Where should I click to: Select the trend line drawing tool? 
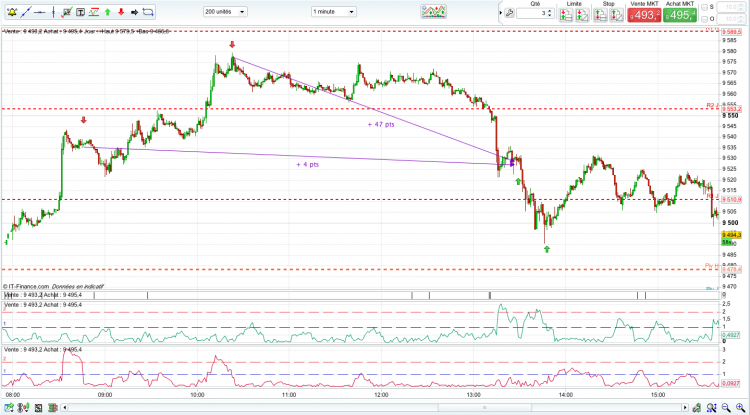(26, 12)
